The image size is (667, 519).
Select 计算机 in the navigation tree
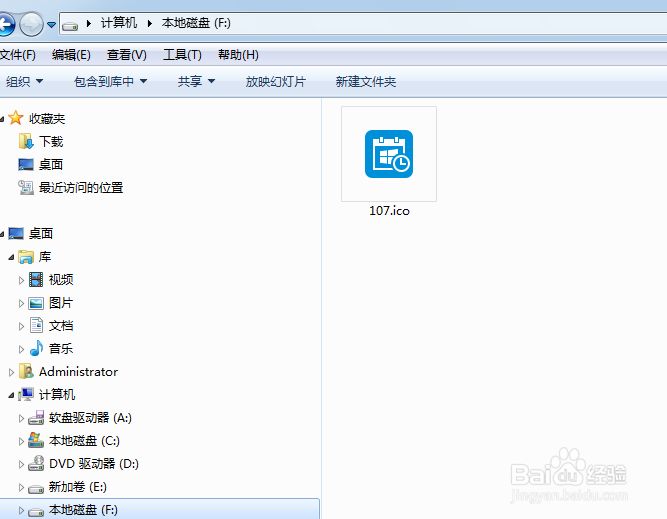point(57,395)
